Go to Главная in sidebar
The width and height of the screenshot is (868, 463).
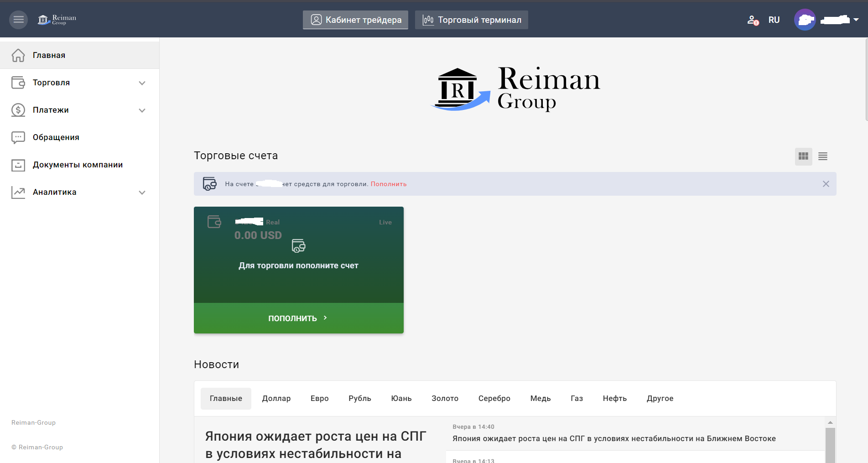point(79,55)
